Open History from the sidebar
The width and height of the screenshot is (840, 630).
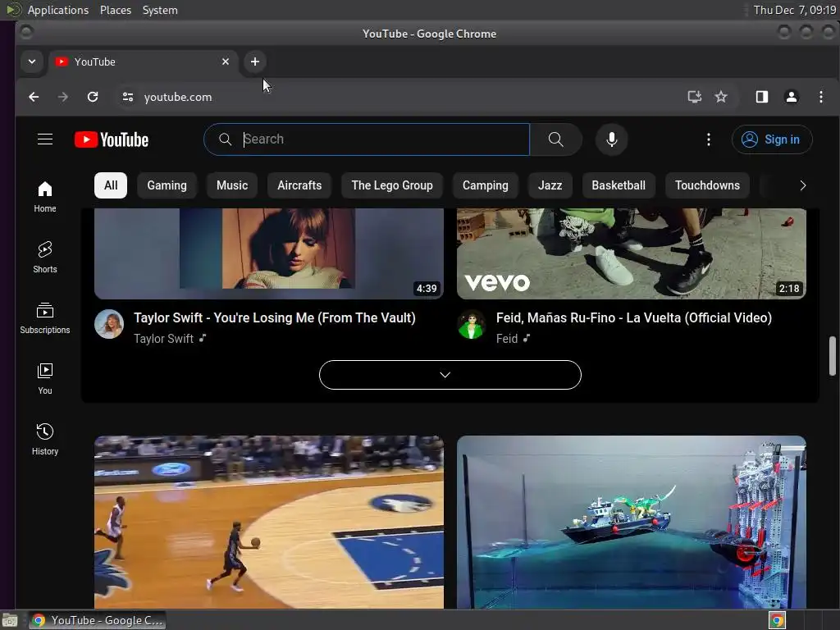[x=45, y=439]
